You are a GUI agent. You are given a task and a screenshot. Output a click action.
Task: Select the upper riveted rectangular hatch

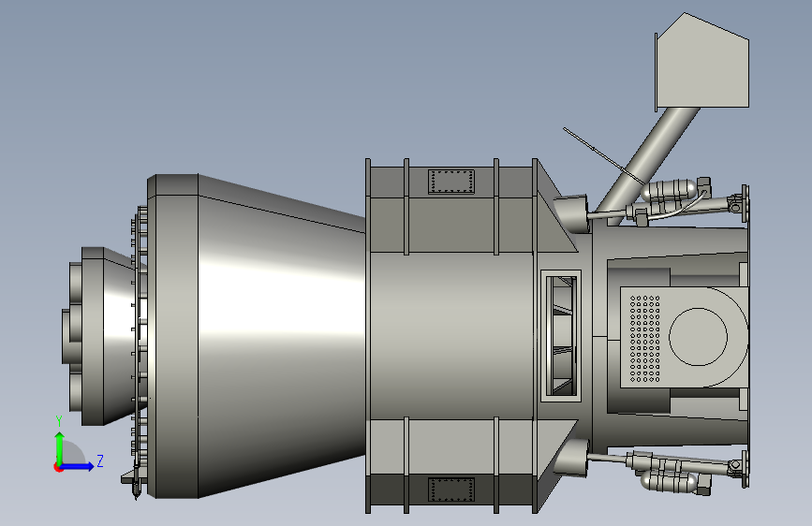coord(451,182)
